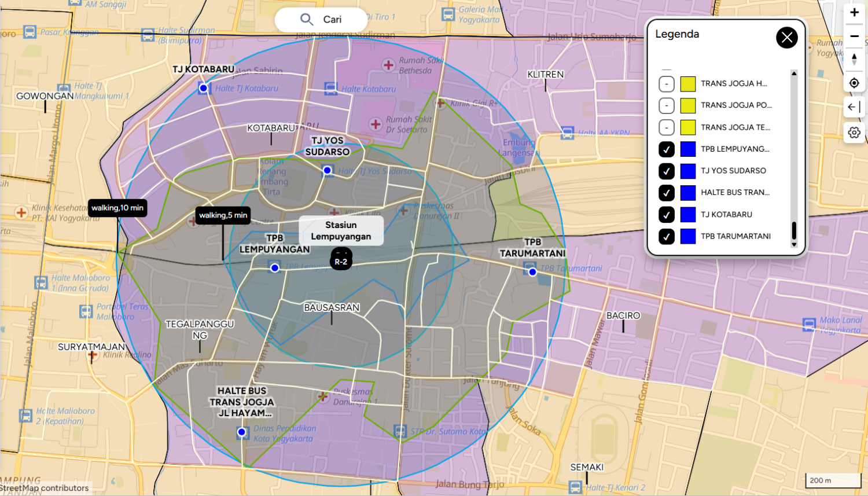Select the TPB Tarumartani stop marker
Screen dimensions: 868x496
[x=532, y=271]
